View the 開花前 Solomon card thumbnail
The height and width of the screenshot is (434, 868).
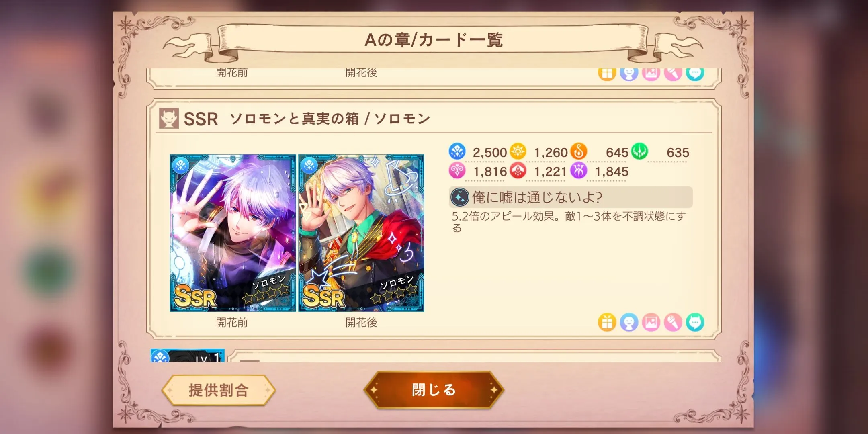233,233
